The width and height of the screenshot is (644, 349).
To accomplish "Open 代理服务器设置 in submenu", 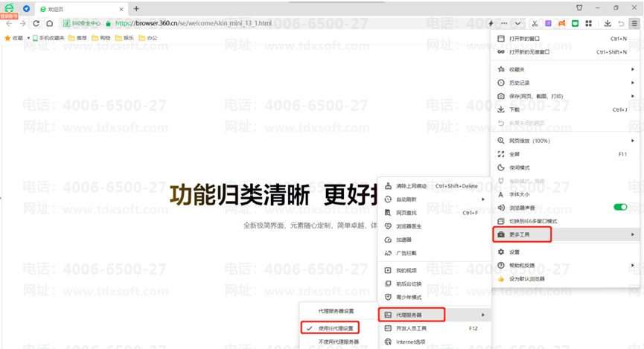I will (x=336, y=310).
